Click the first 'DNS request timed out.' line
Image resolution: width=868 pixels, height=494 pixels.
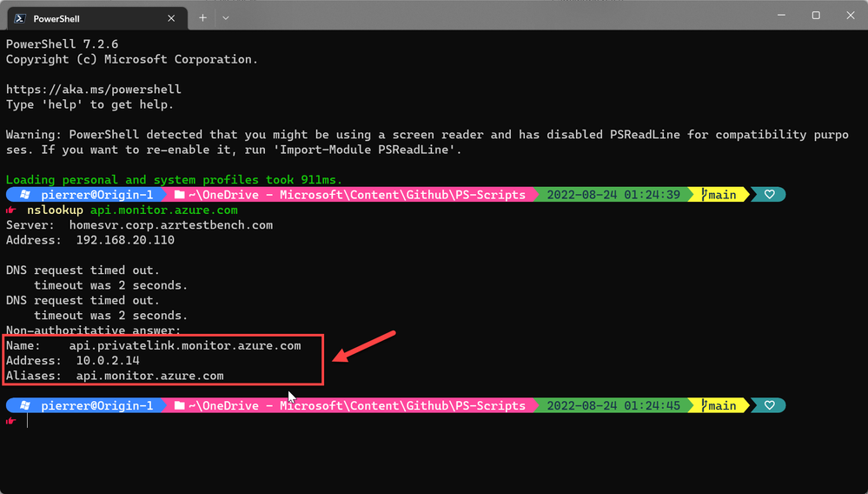(83, 270)
